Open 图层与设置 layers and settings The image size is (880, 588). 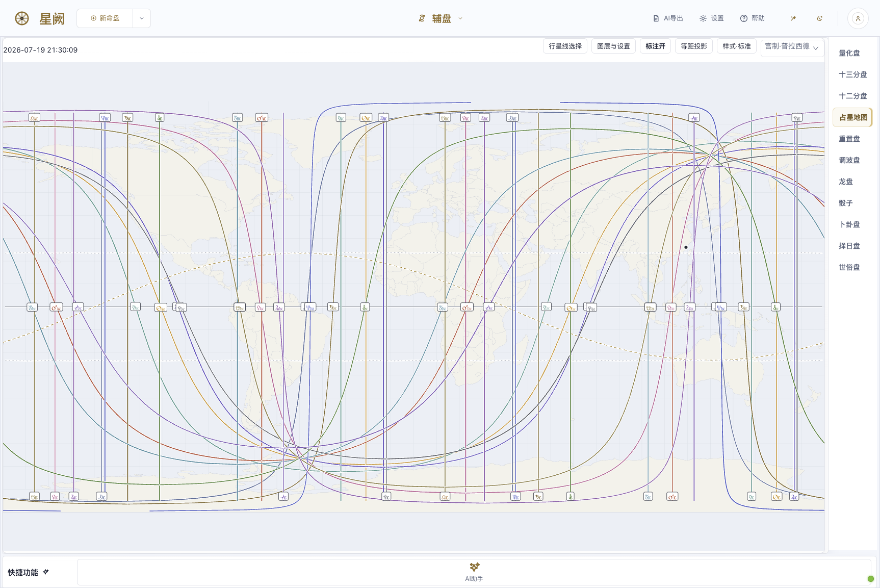613,46
